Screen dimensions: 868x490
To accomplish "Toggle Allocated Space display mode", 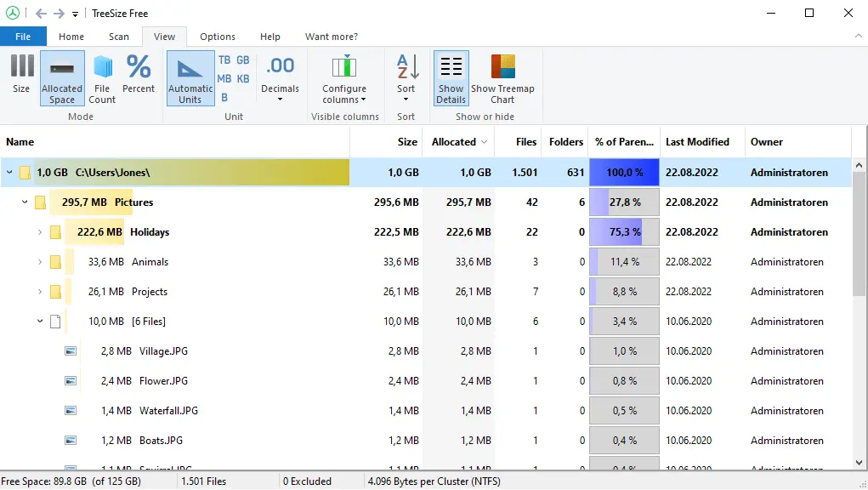I will [61, 77].
